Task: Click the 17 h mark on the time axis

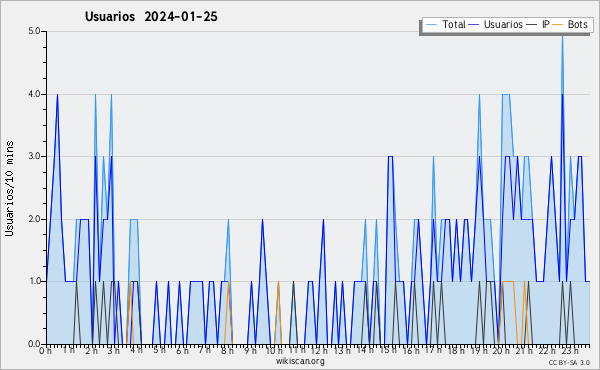Action: click(x=433, y=350)
